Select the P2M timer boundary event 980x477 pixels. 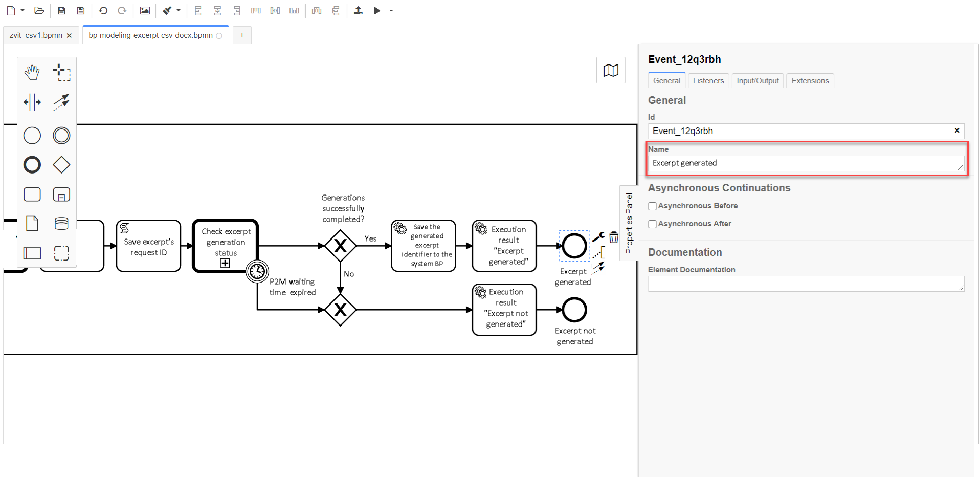point(257,272)
